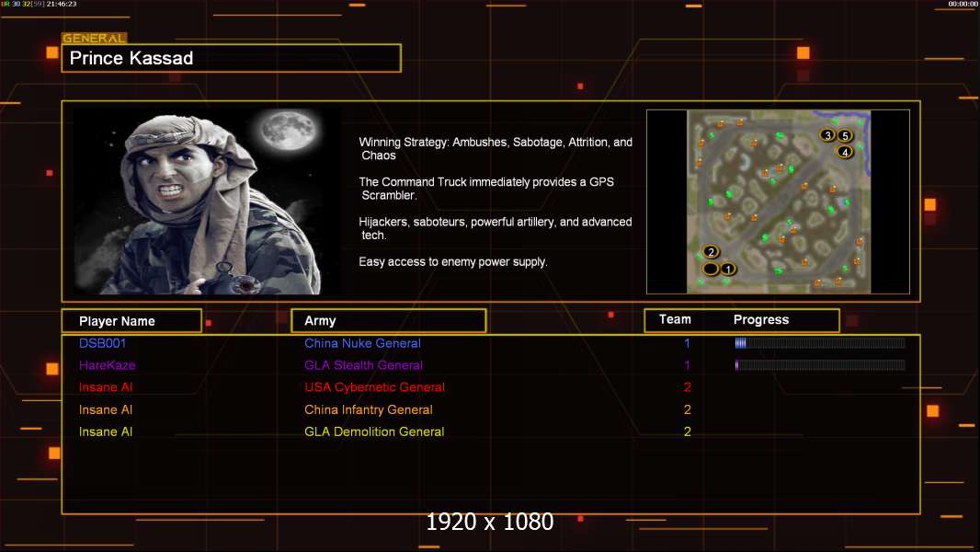
Task: Click team number for China Infantry General
Action: tap(687, 409)
